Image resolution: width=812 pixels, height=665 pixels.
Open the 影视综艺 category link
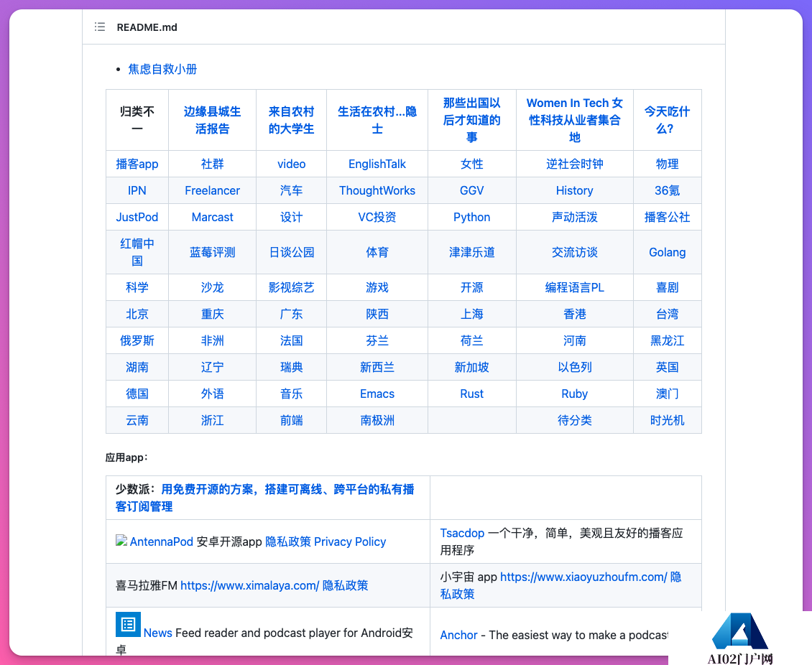click(292, 287)
